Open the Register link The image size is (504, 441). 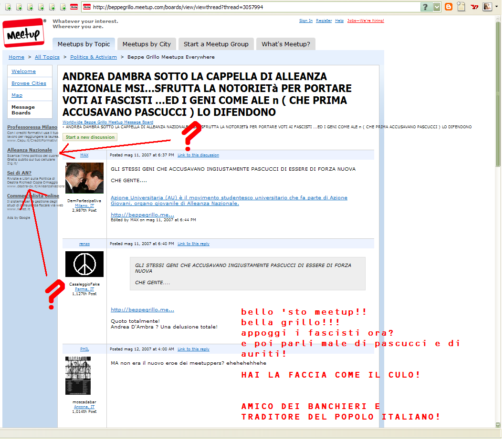pos(324,21)
